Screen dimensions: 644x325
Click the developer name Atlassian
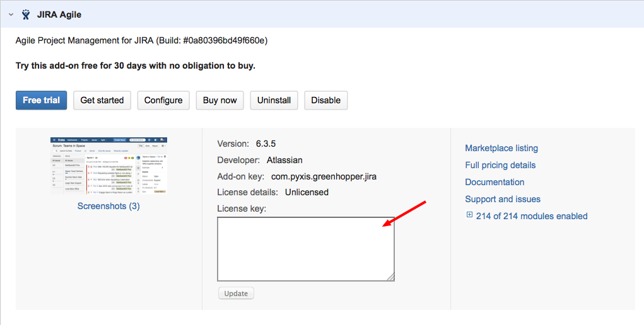(x=284, y=161)
